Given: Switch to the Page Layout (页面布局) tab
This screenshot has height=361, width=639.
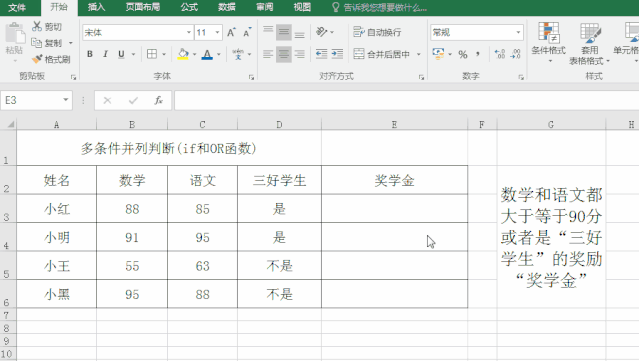Looking at the screenshot, I should click(143, 7).
